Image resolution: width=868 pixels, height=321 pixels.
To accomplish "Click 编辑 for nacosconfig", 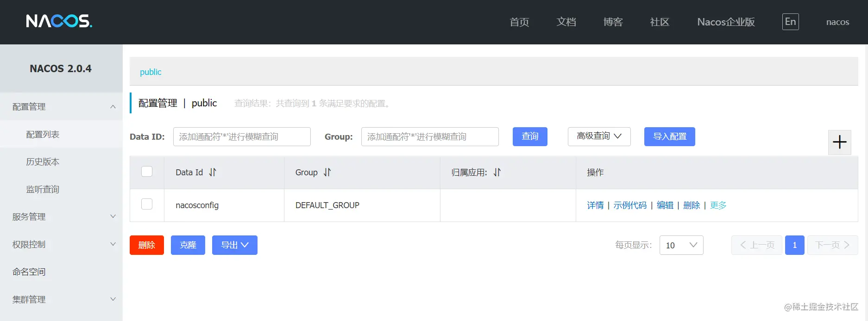I will click(x=665, y=205).
